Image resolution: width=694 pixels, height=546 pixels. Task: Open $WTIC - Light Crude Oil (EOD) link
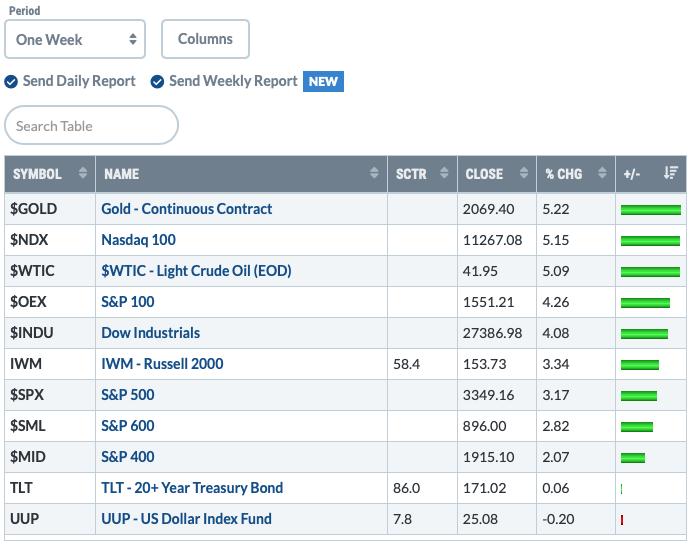click(196, 271)
